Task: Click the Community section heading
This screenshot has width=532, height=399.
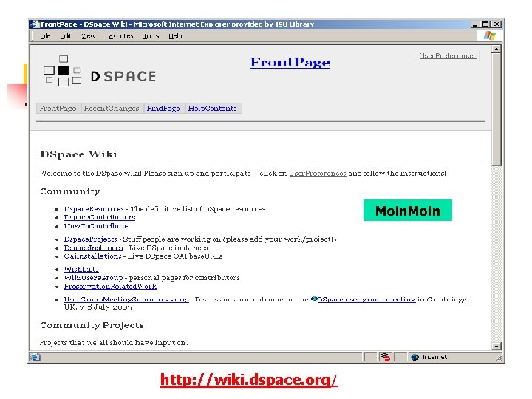Action: pyautogui.click(x=70, y=191)
